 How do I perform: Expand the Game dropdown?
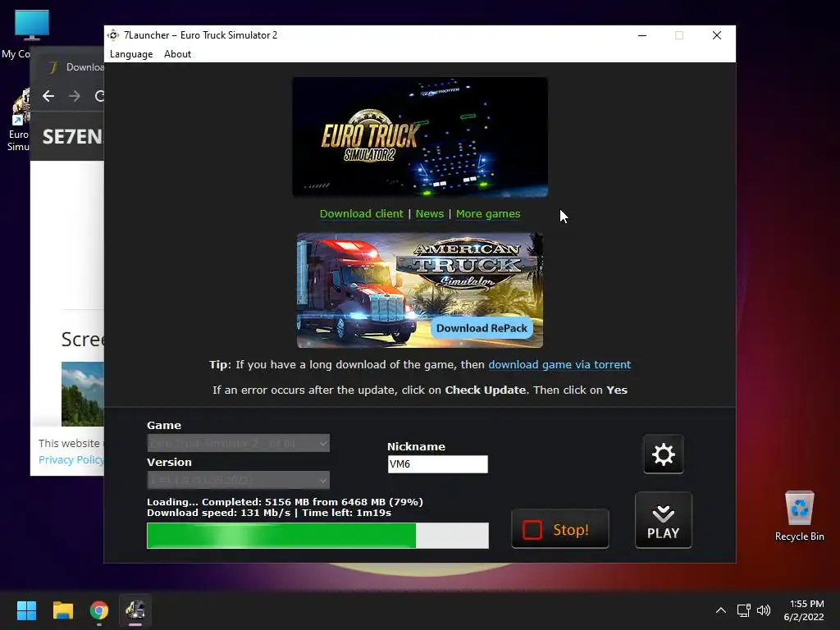click(239, 443)
